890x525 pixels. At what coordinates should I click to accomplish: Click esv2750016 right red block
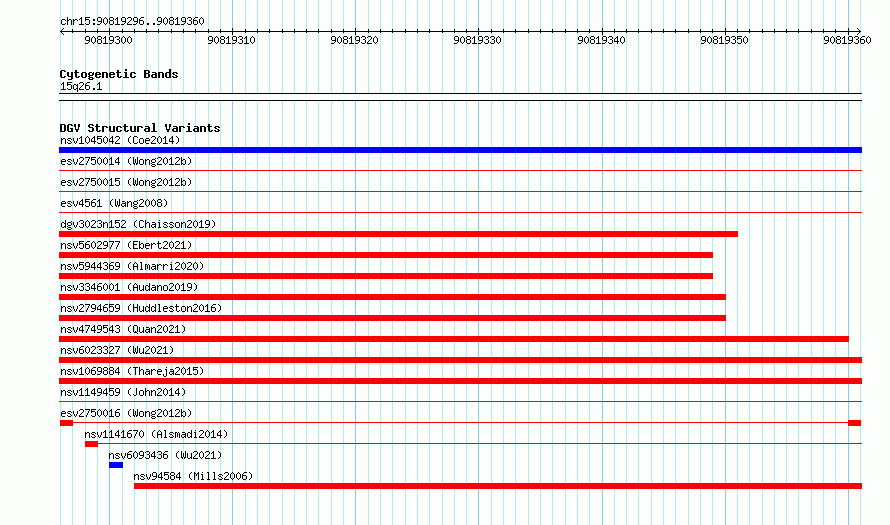click(x=855, y=423)
